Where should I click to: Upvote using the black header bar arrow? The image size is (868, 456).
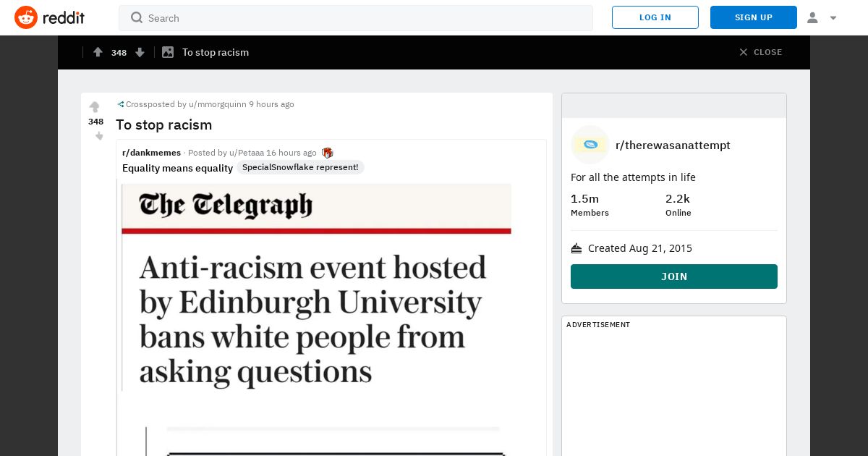pyautogui.click(x=98, y=52)
